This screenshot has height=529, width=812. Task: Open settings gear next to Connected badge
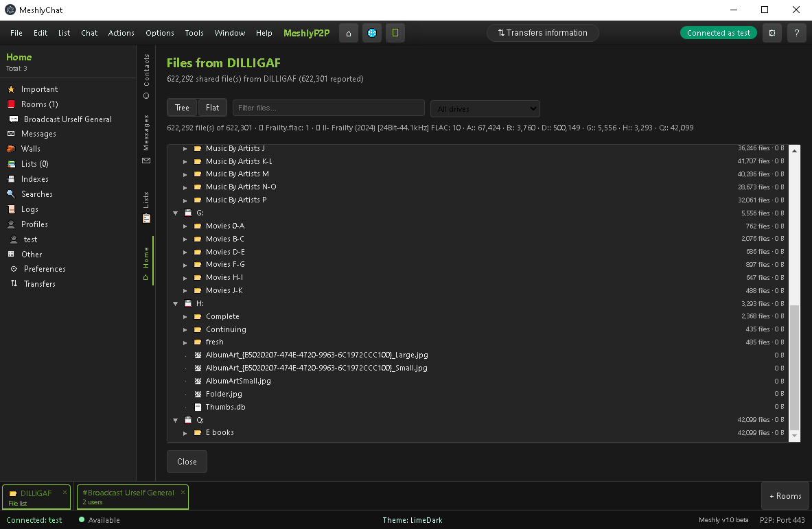click(x=772, y=33)
